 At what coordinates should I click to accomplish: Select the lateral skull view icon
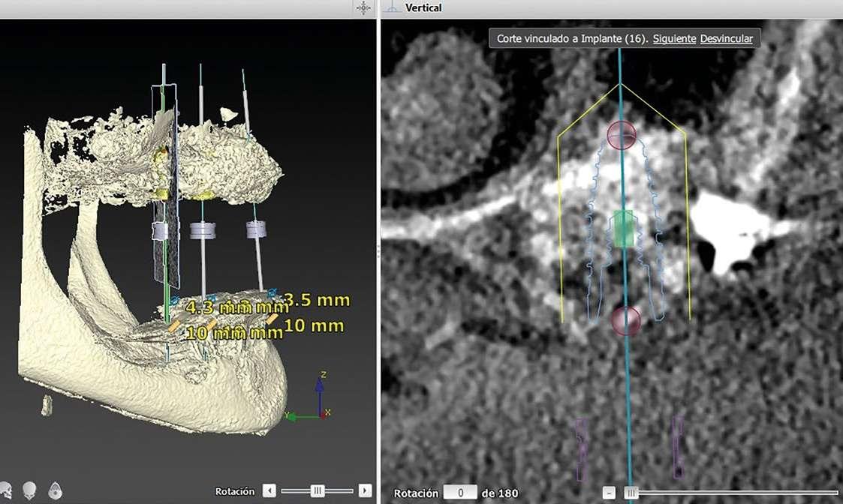point(5,490)
